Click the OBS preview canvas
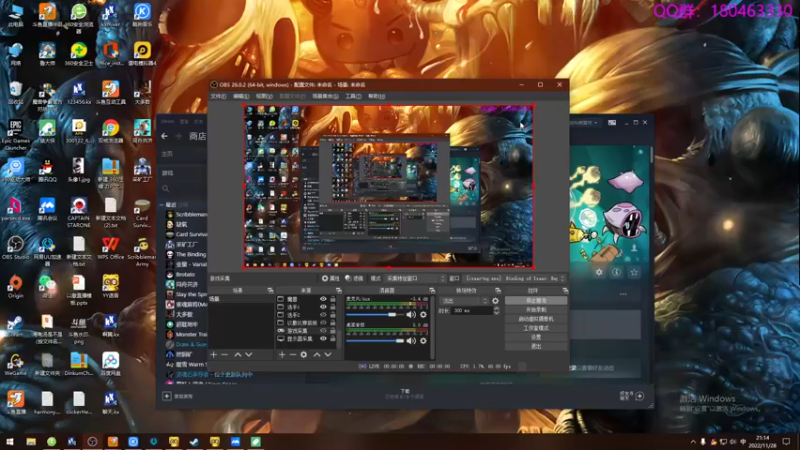Viewport: 800px width, 450px height. coord(388,186)
